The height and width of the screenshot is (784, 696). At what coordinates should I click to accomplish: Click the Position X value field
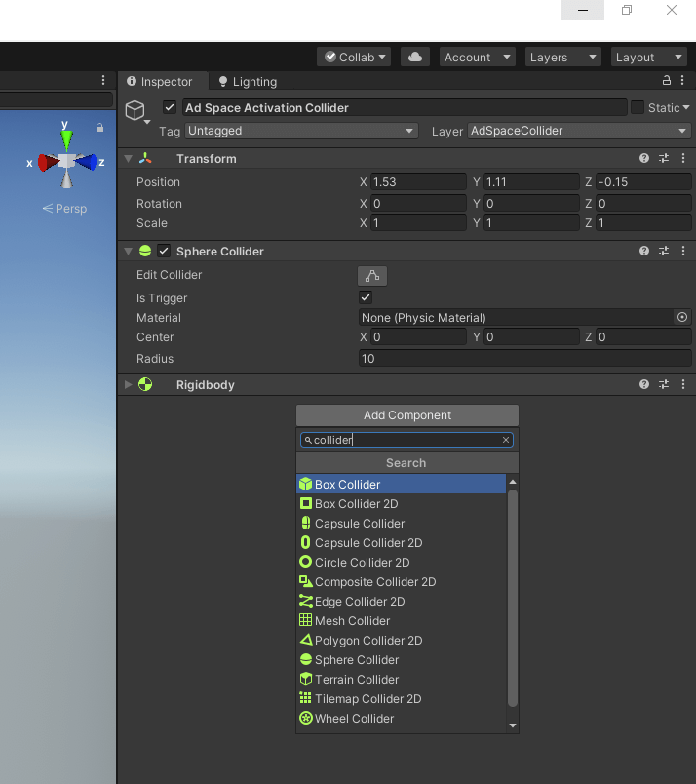(418, 182)
